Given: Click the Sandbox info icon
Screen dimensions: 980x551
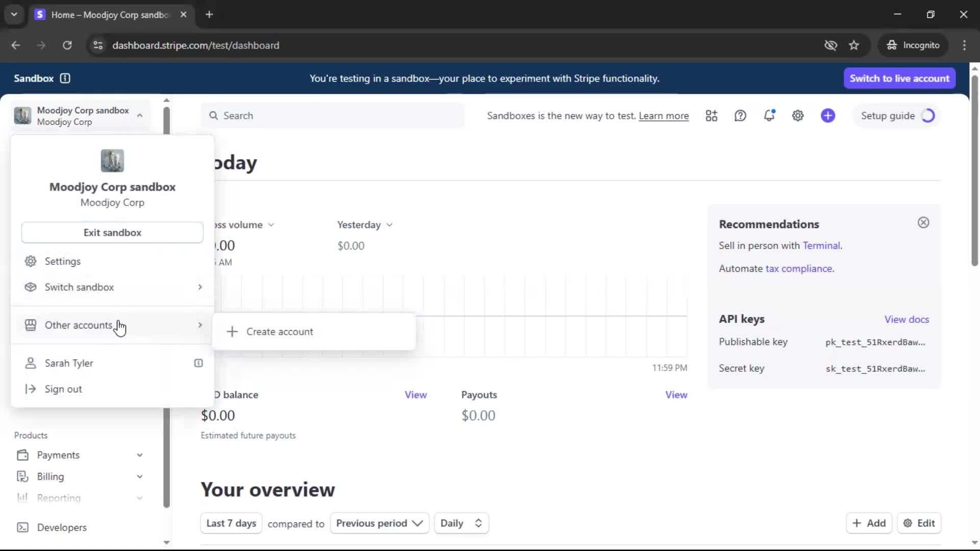Looking at the screenshot, I should pos(65,78).
